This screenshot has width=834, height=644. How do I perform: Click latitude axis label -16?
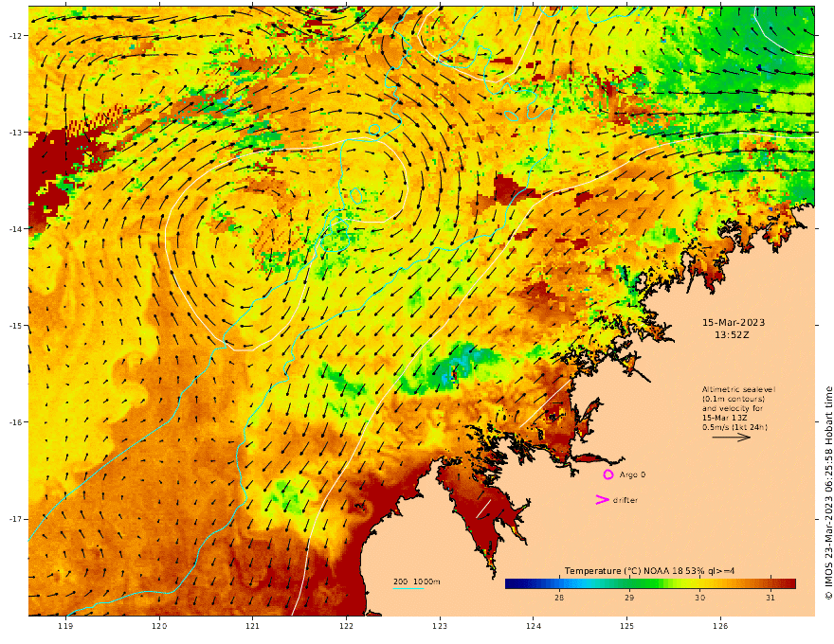15,422
